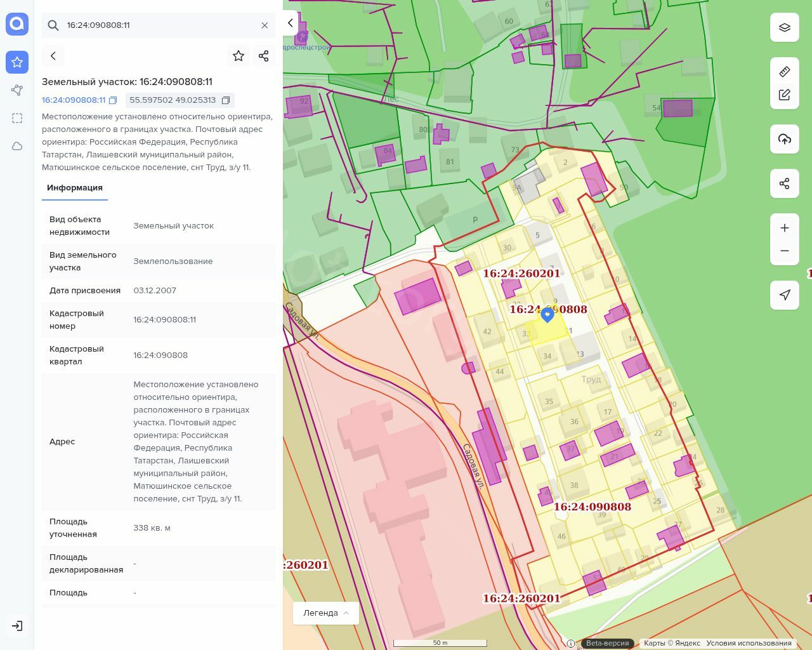
Task: Click the cloud upload button
Action: point(785,139)
